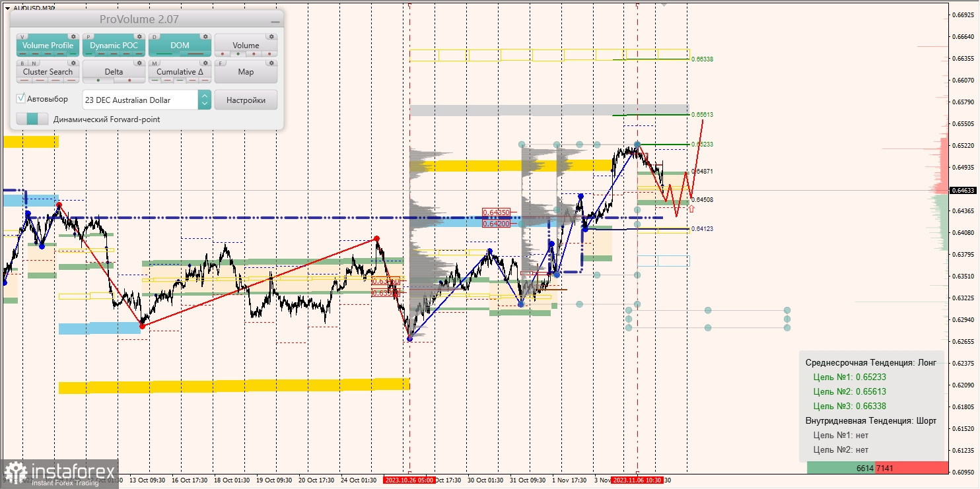This screenshot has width=980, height=489.
Task: Enable the Volume indicator button
Action: (x=246, y=46)
